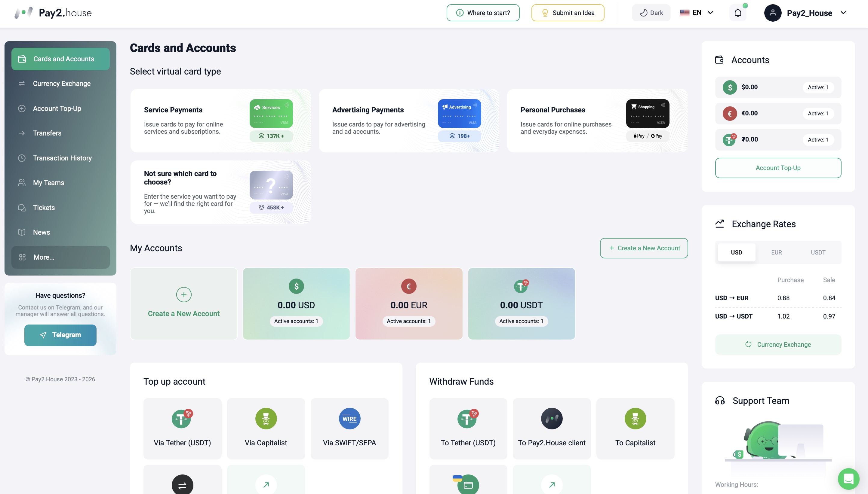Switch to EUR exchange rates tab
Image resolution: width=868 pixels, height=494 pixels.
tap(776, 252)
